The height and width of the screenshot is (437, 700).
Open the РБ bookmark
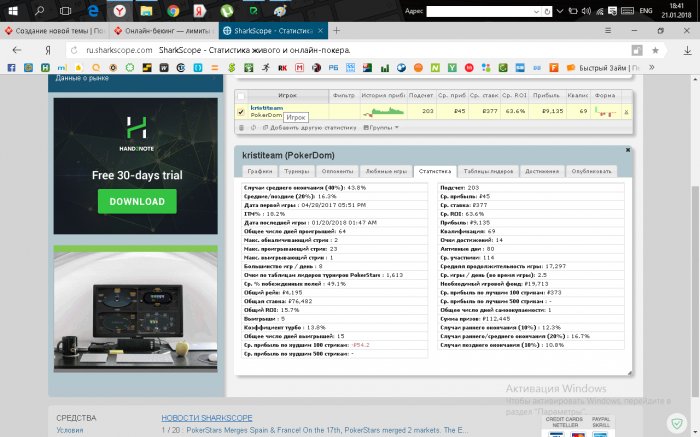click(x=333, y=68)
